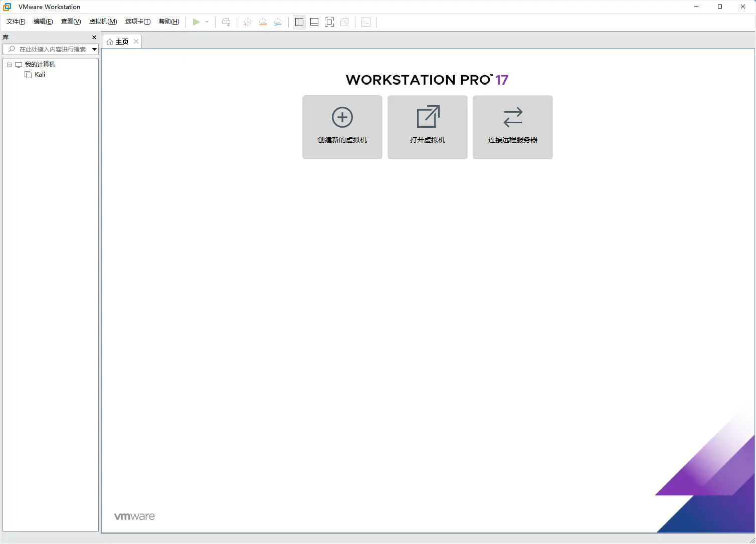Enter full screen mode

click(329, 22)
